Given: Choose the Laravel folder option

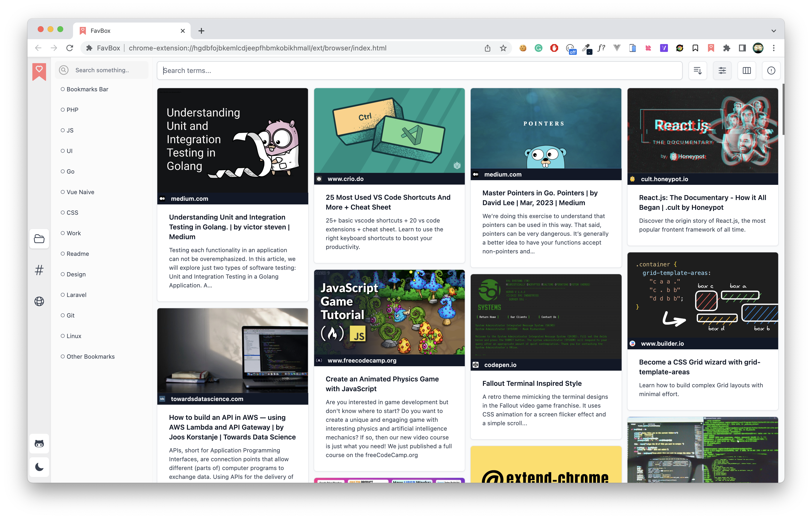Looking at the screenshot, I should point(76,295).
